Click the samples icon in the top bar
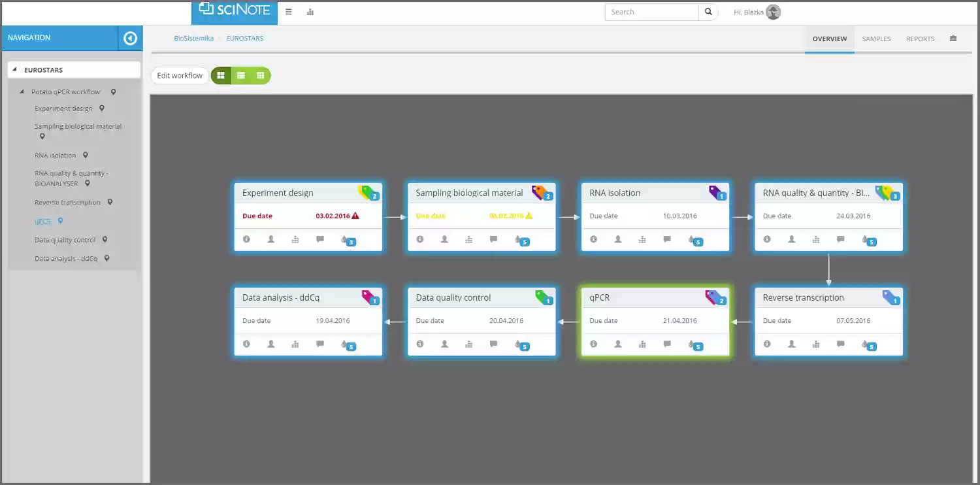 310,12
